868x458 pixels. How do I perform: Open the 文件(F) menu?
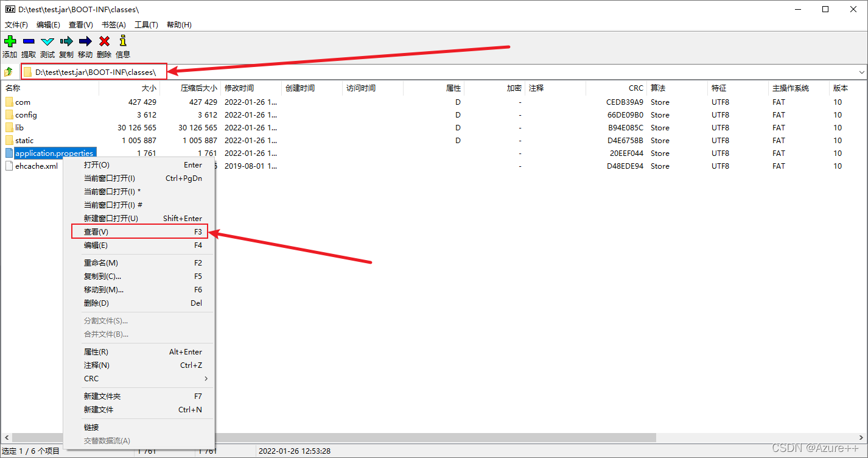point(16,25)
